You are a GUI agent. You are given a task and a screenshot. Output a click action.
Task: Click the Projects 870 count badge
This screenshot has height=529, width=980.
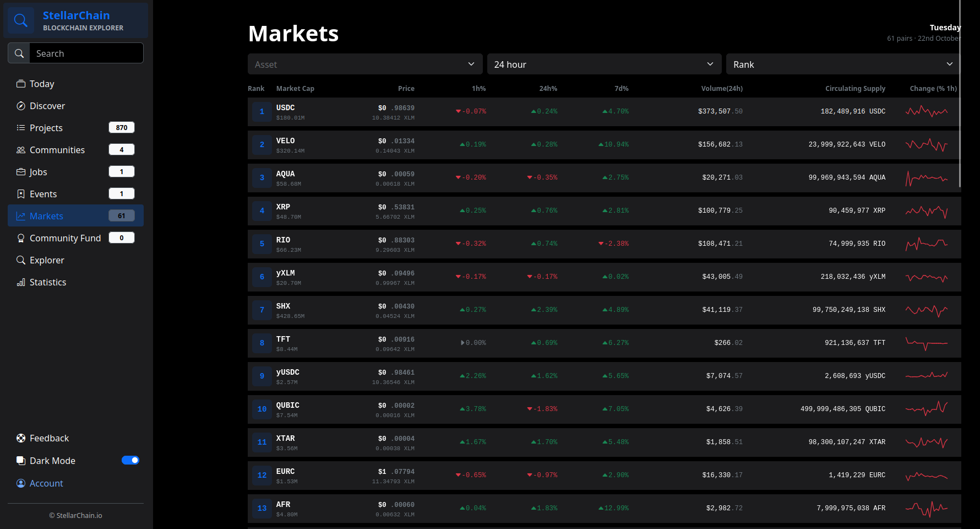122,127
